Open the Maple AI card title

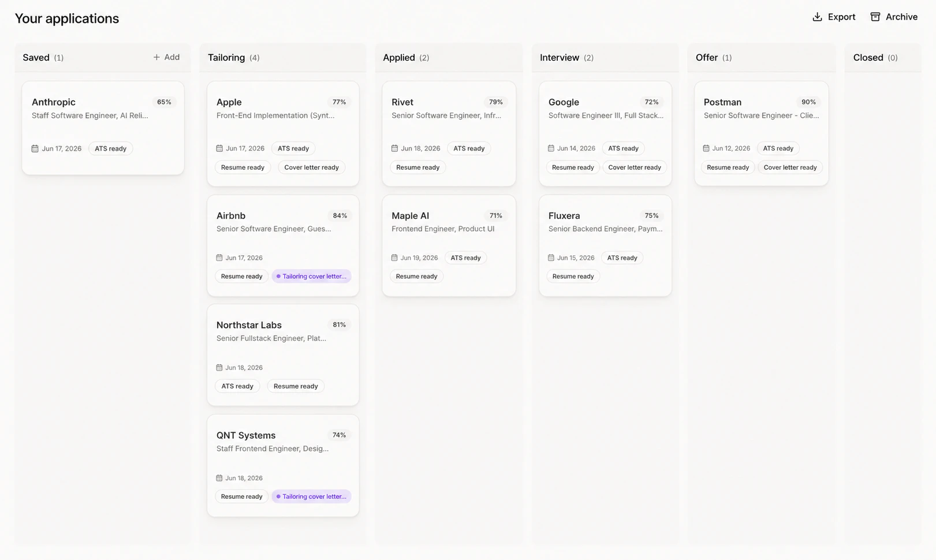coord(410,216)
